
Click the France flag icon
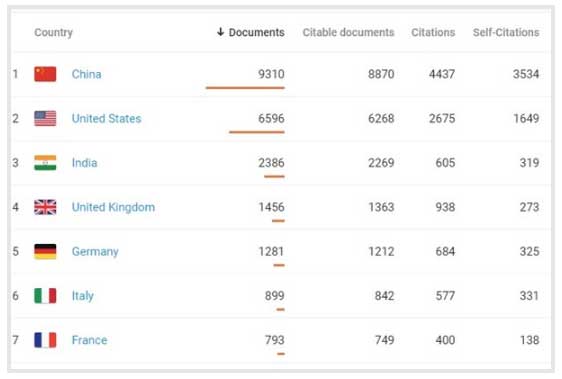[45, 340]
